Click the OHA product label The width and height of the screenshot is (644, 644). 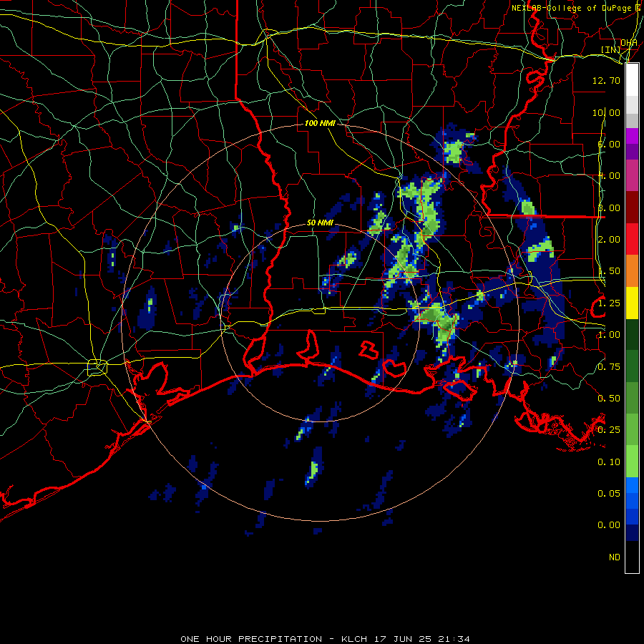(629, 43)
